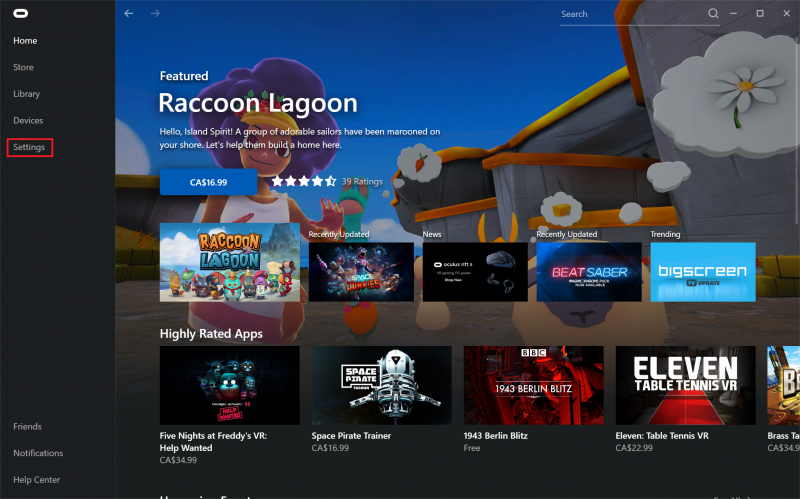800x499 pixels.
Task: Click the Five Nights at Freddy's VR title
Action: [x=213, y=442]
